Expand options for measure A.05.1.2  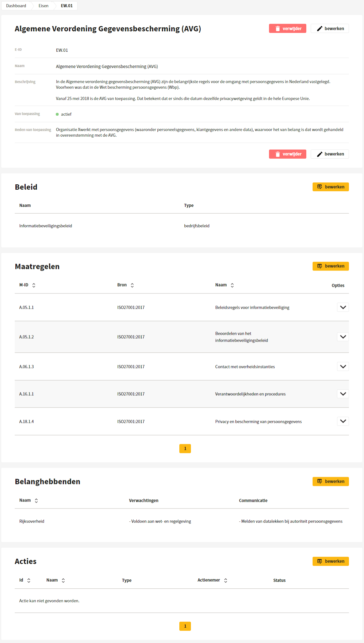[343, 337]
